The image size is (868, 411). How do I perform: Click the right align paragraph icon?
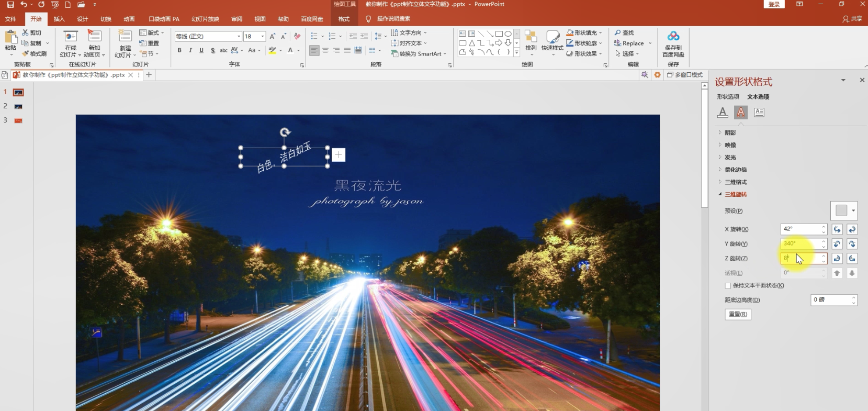pos(336,50)
